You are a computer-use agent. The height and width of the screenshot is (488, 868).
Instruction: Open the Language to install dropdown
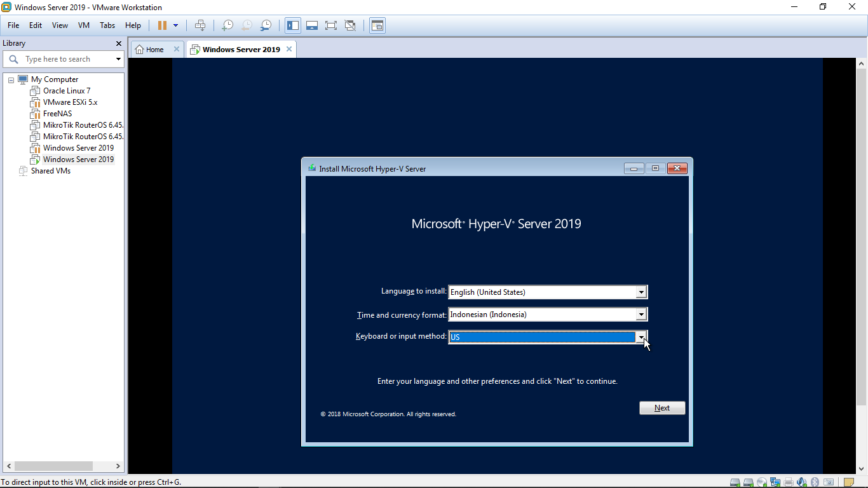click(642, 292)
